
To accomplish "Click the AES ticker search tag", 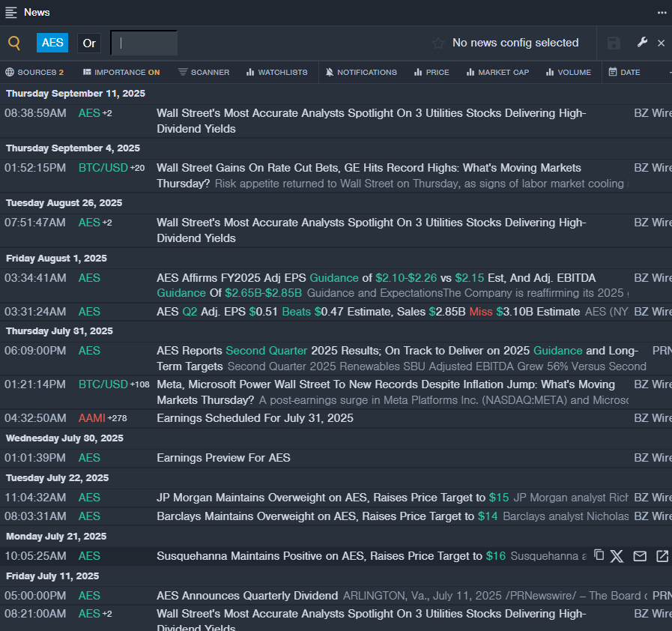I will click(52, 43).
